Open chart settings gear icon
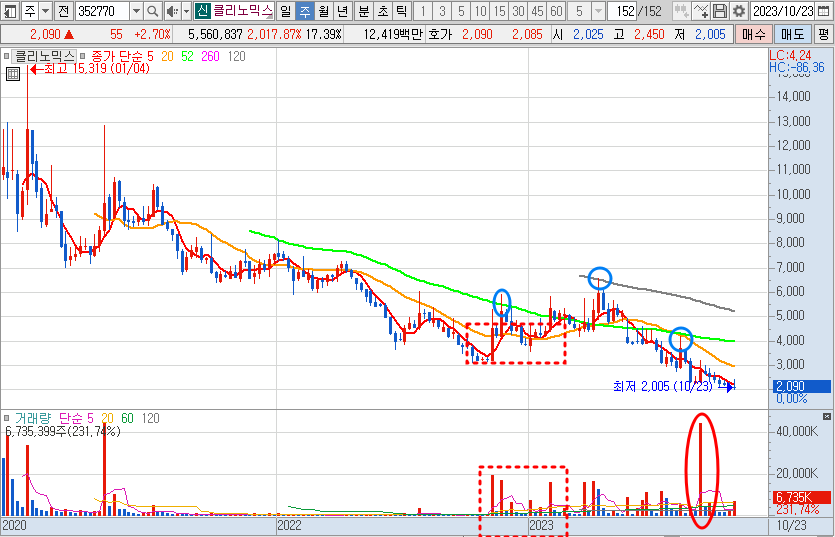 739,11
